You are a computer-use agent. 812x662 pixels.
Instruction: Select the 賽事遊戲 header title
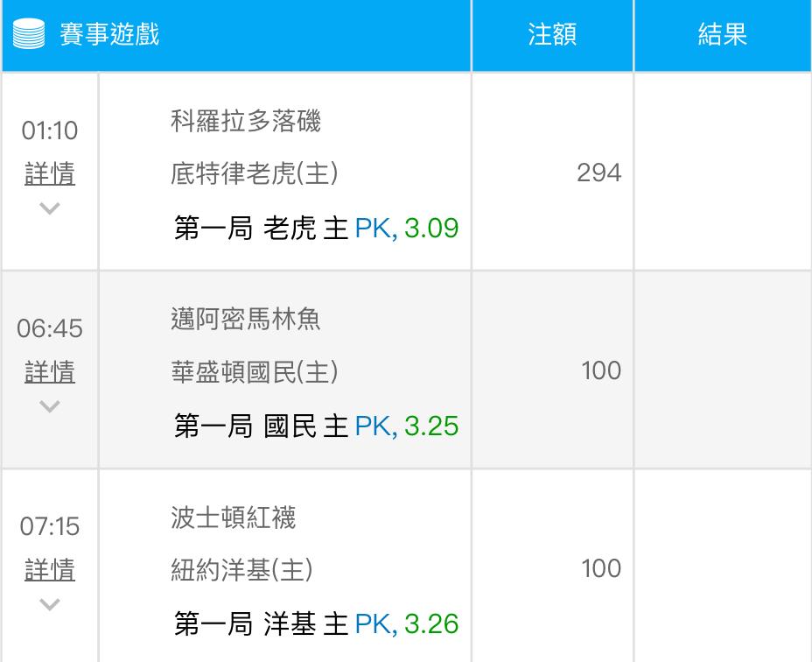tap(109, 36)
